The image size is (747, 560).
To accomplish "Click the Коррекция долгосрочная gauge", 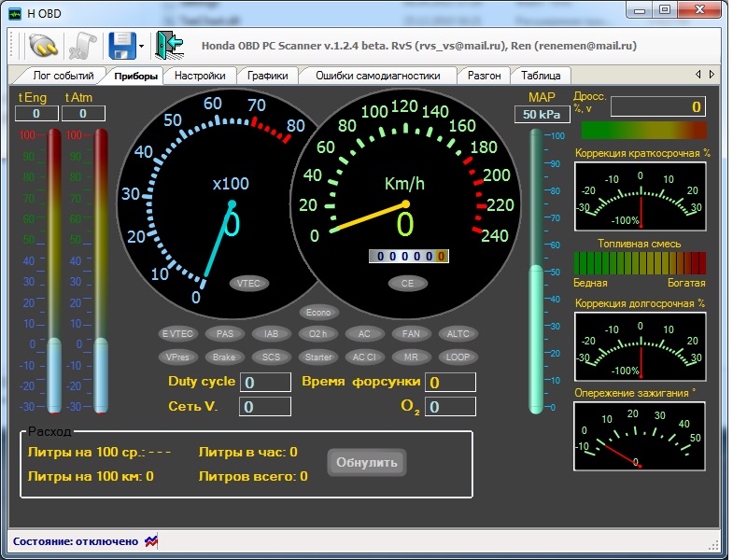I will (641, 346).
